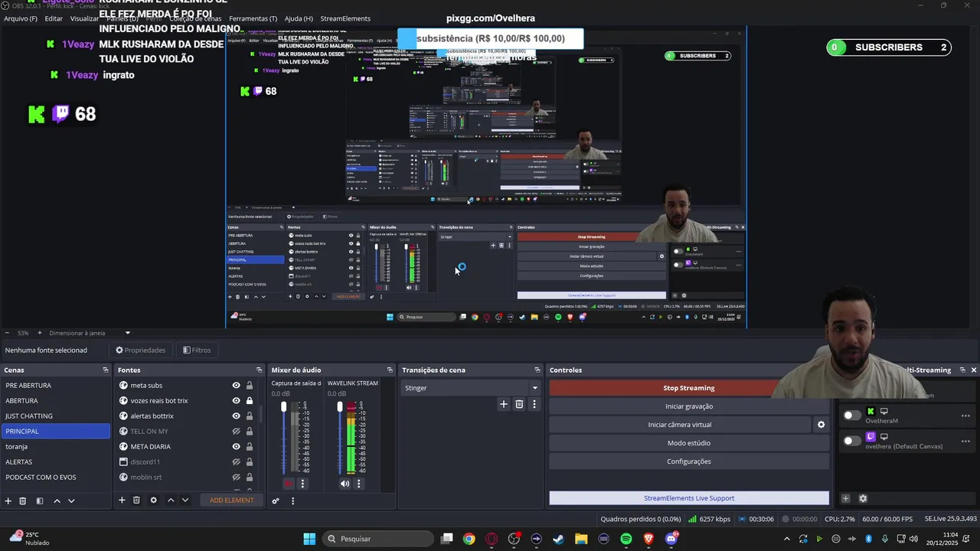Remove selected source with Fontes trash icon

pyautogui.click(x=136, y=500)
